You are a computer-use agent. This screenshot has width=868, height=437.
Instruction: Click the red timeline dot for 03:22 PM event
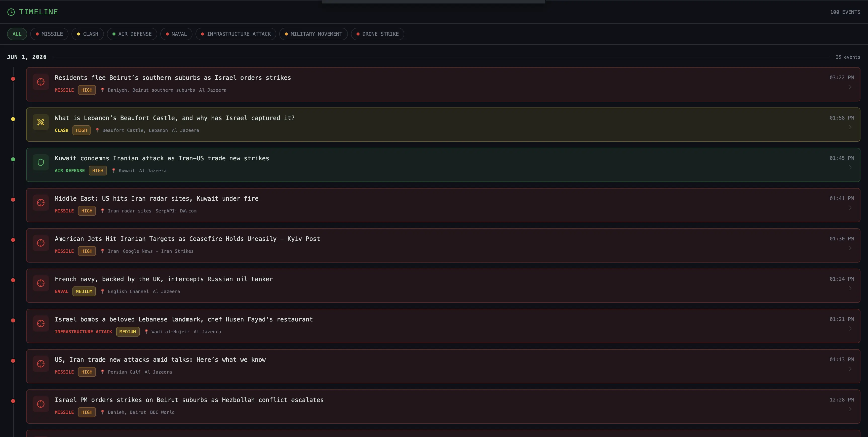click(x=13, y=79)
